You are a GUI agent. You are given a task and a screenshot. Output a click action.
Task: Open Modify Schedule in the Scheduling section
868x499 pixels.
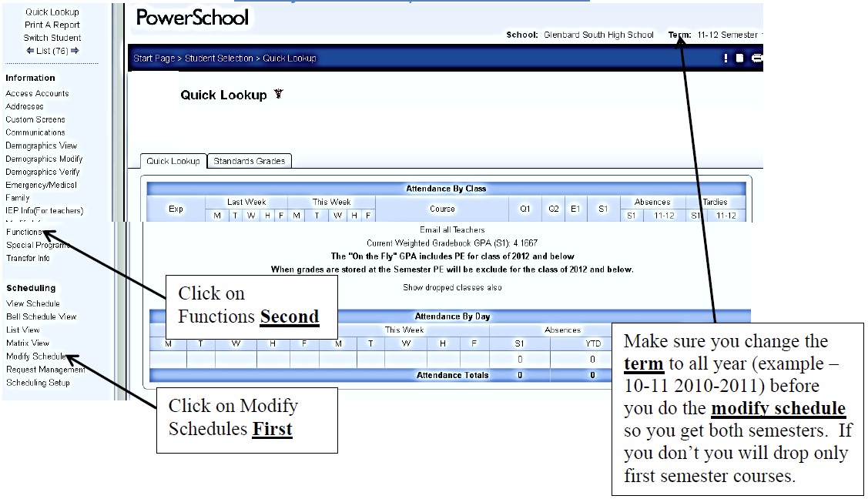[x=35, y=357]
